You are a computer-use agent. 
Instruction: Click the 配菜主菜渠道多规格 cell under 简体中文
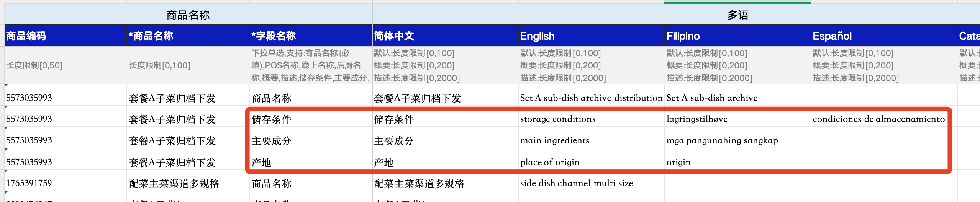click(419, 184)
